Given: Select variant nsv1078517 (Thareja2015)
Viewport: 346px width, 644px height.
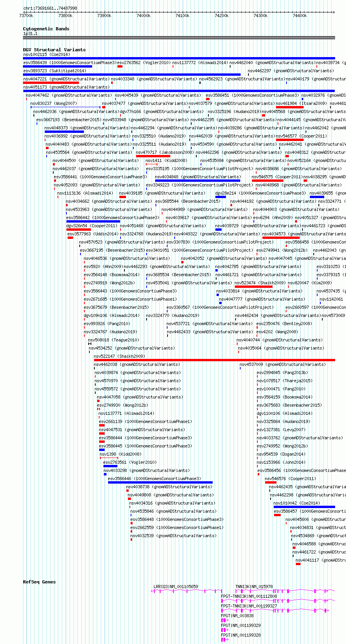Looking at the screenshot, I should 284,381.
